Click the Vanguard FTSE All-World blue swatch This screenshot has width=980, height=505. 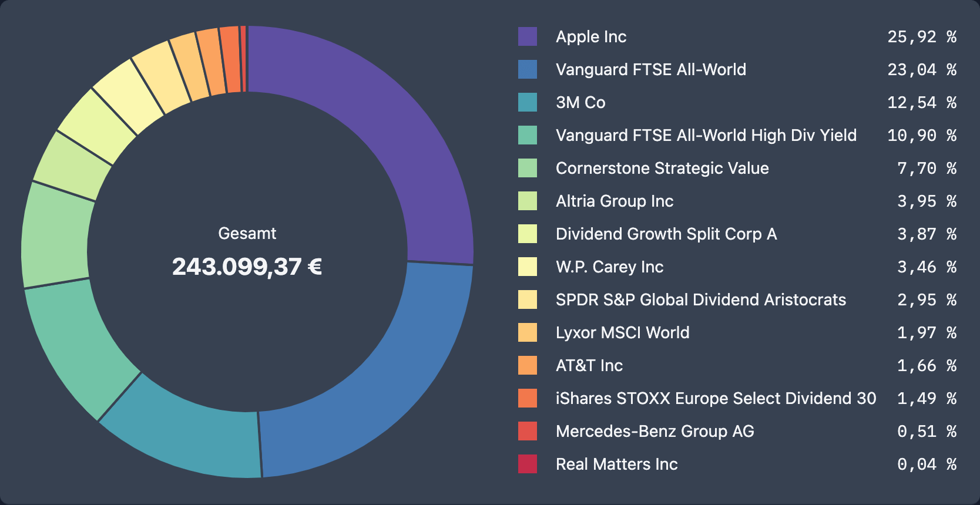(527, 69)
